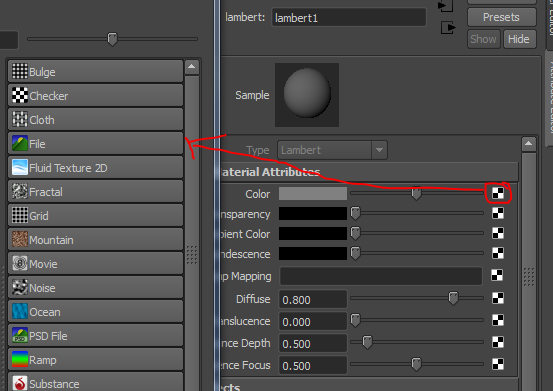Click the Transparency map checker icon
This screenshot has height=391, width=553.
tap(498, 213)
